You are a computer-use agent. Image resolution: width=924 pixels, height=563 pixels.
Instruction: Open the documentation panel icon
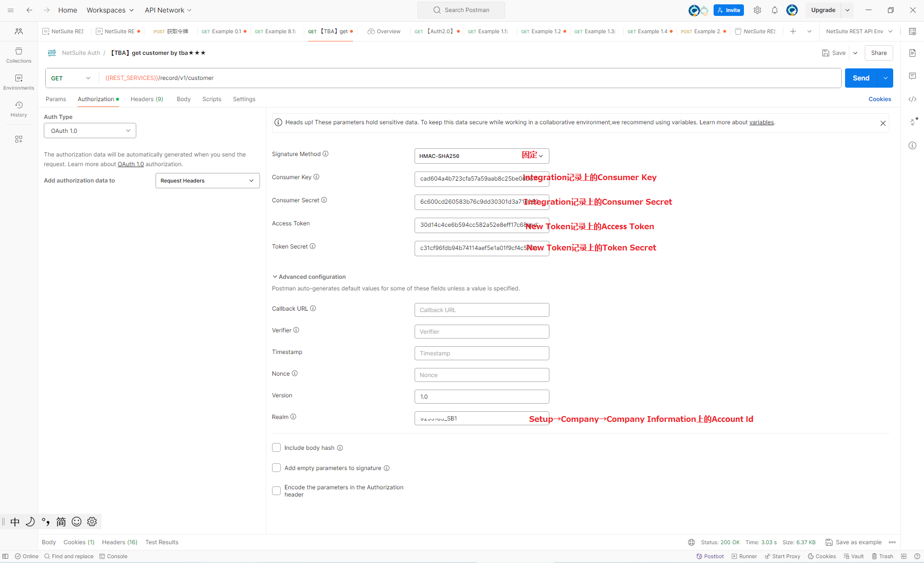click(x=912, y=53)
